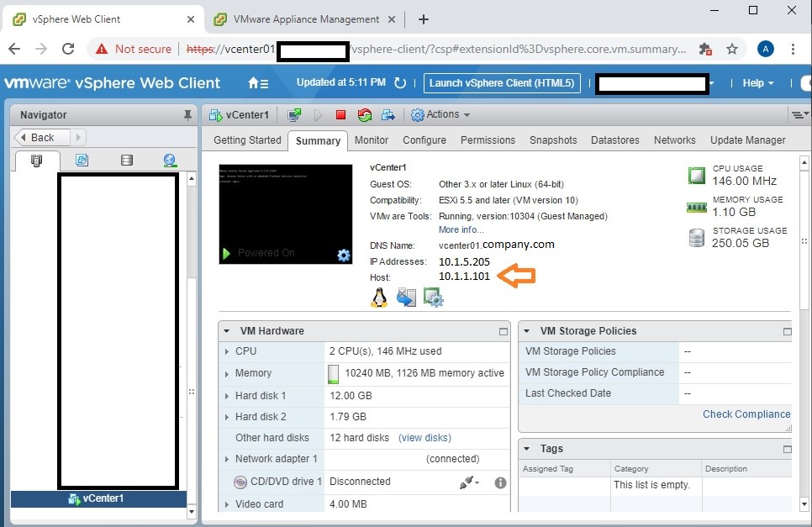Image resolution: width=812 pixels, height=527 pixels.
Task: Click the view disks link
Action: click(x=424, y=438)
